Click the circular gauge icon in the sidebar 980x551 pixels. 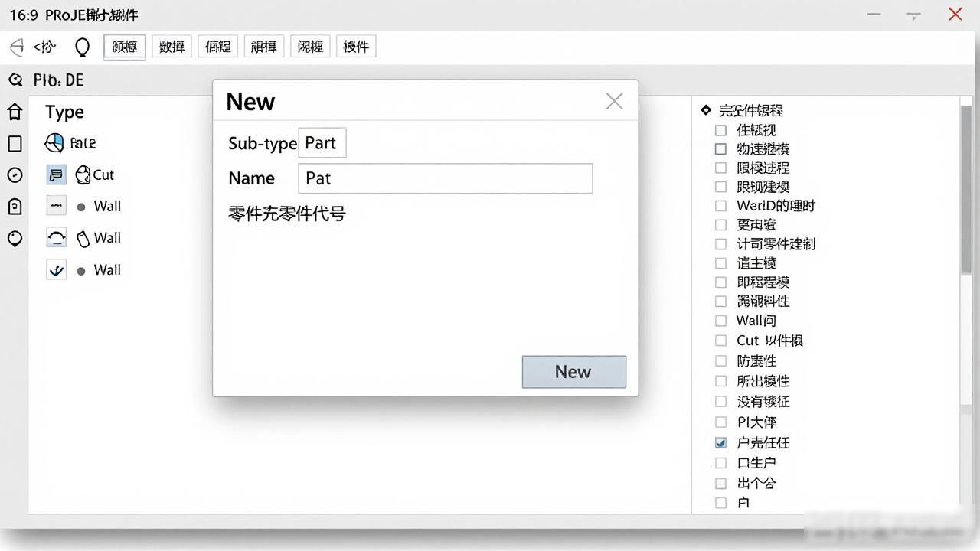pos(15,175)
